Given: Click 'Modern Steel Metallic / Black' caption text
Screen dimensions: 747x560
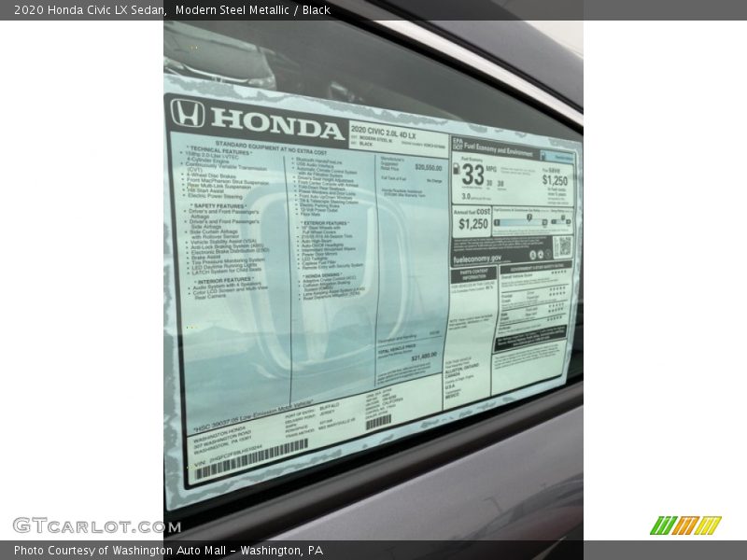Looking at the screenshot, I should tap(252, 10).
